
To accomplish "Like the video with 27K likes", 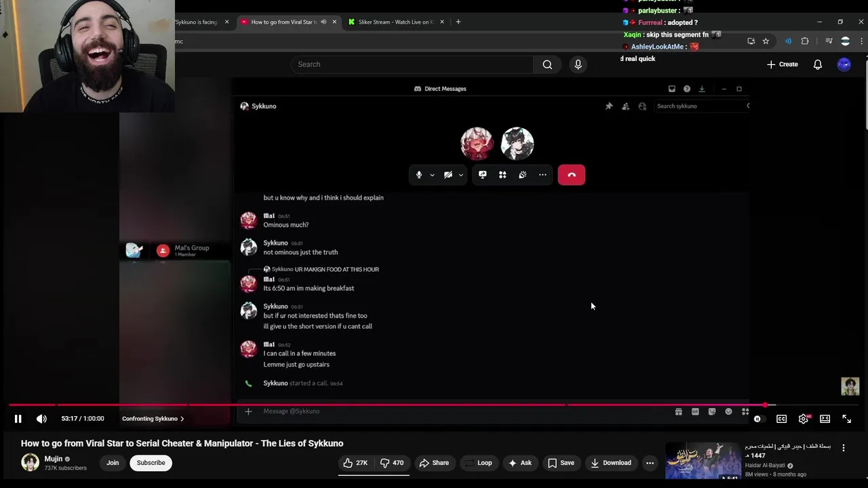I will click(355, 463).
